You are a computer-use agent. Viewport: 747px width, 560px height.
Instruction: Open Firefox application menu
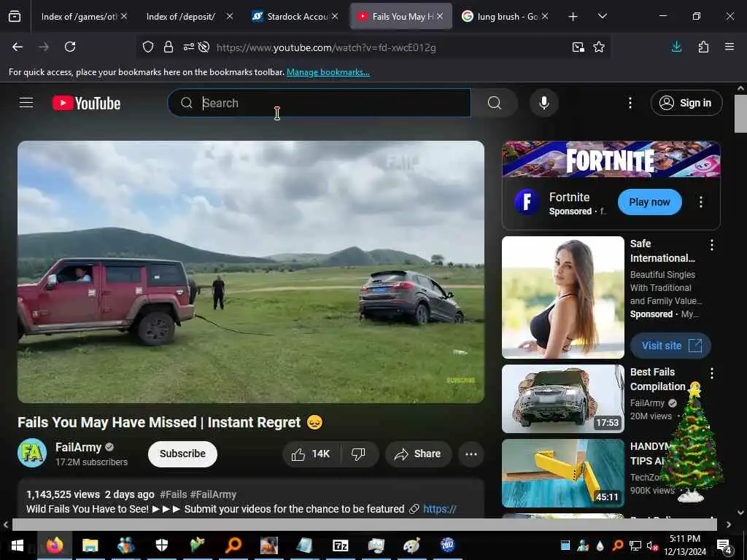point(729,47)
